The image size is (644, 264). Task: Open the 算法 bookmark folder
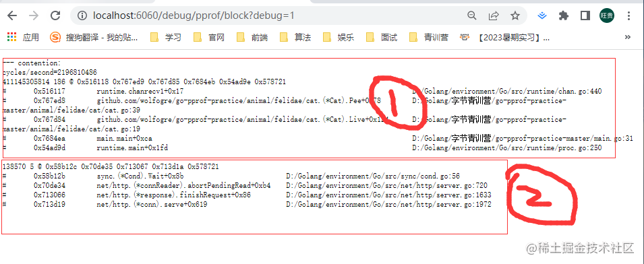tap(295, 38)
